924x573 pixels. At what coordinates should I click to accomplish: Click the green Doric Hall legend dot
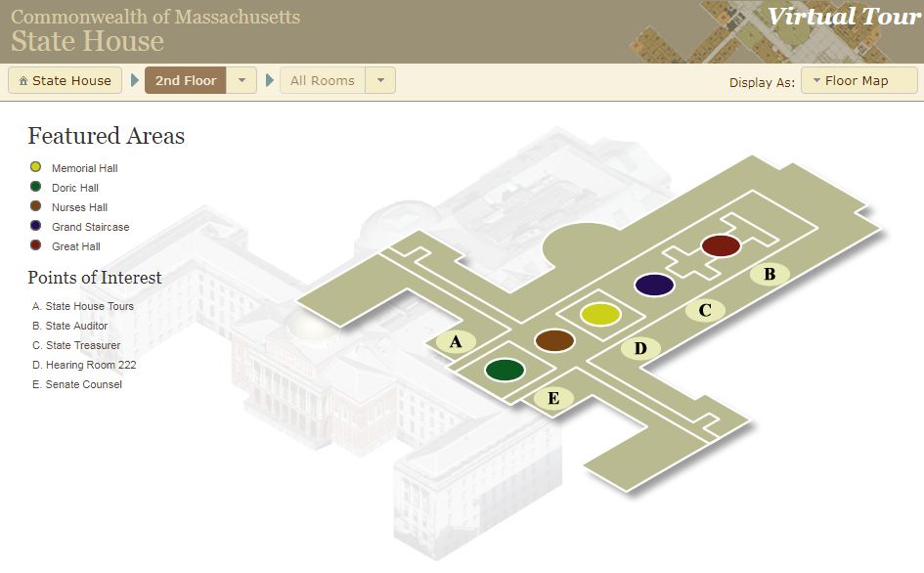coord(36,187)
